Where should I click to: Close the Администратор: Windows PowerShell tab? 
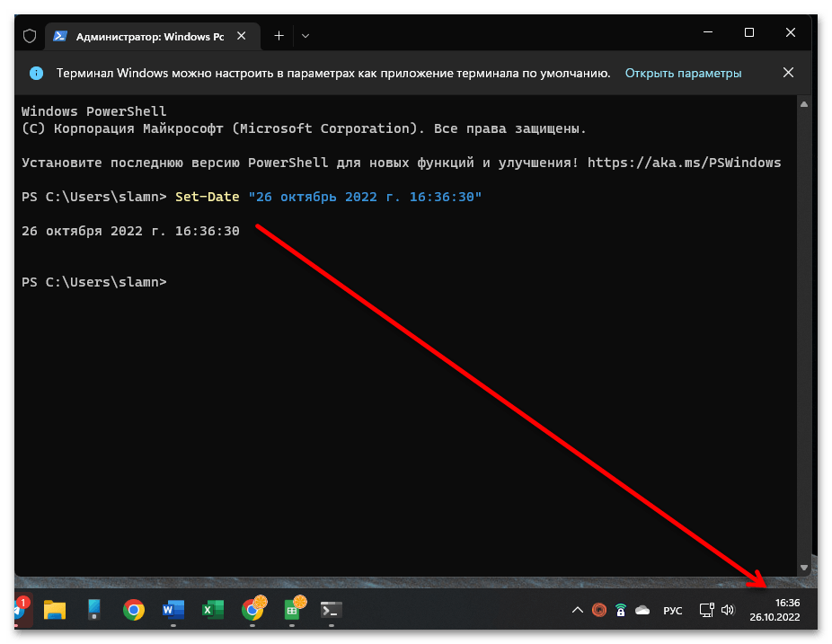pyautogui.click(x=242, y=36)
